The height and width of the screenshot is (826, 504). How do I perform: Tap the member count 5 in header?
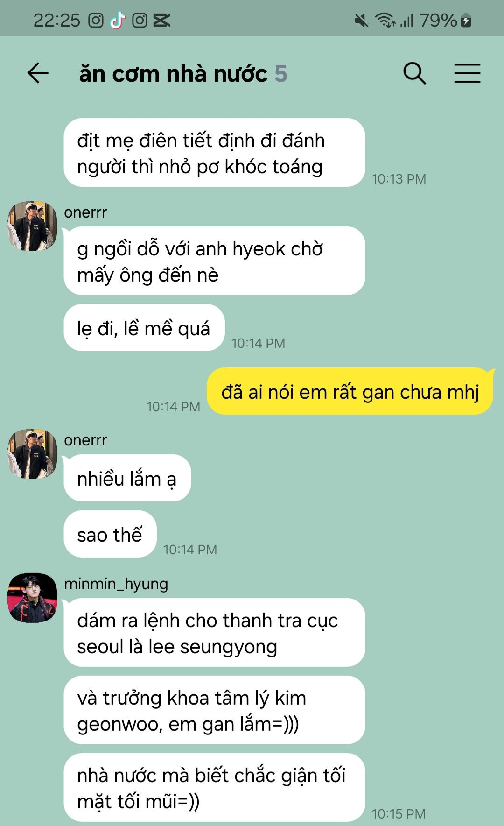coord(281,74)
